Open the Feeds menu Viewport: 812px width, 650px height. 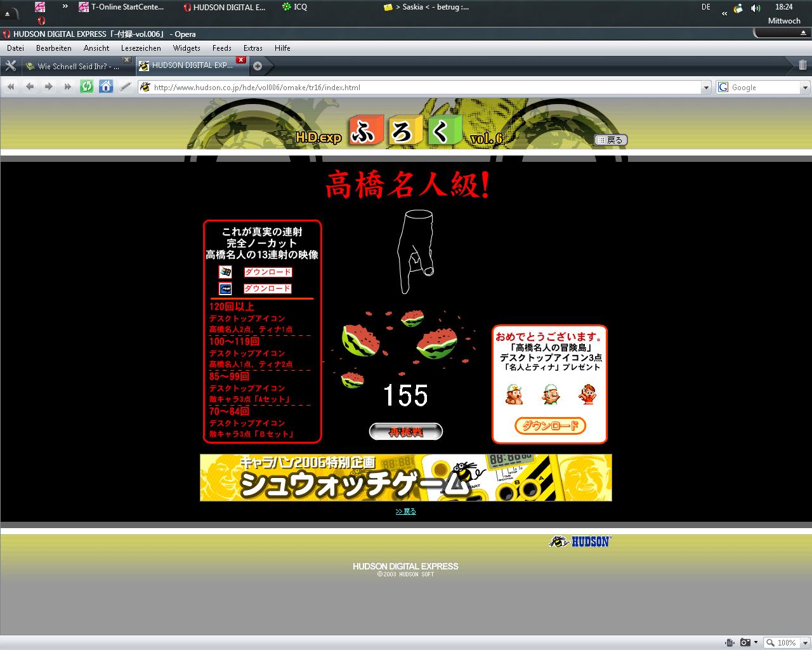(x=222, y=48)
